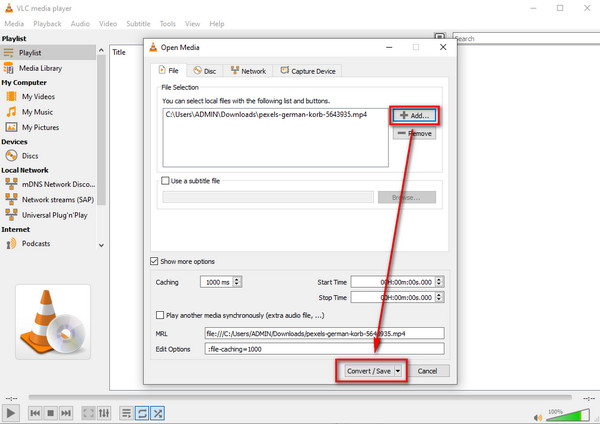The height and width of the screenshot is (424, 600).
Task: Toggle fullscreen video mode icon
Action: click(x=88, y=413)
